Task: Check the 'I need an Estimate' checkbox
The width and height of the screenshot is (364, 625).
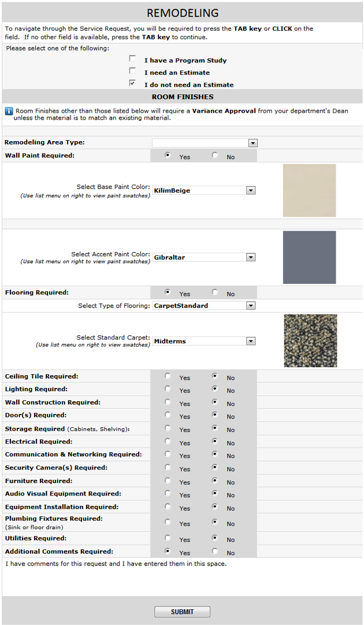Action: (x=133, y=71)
